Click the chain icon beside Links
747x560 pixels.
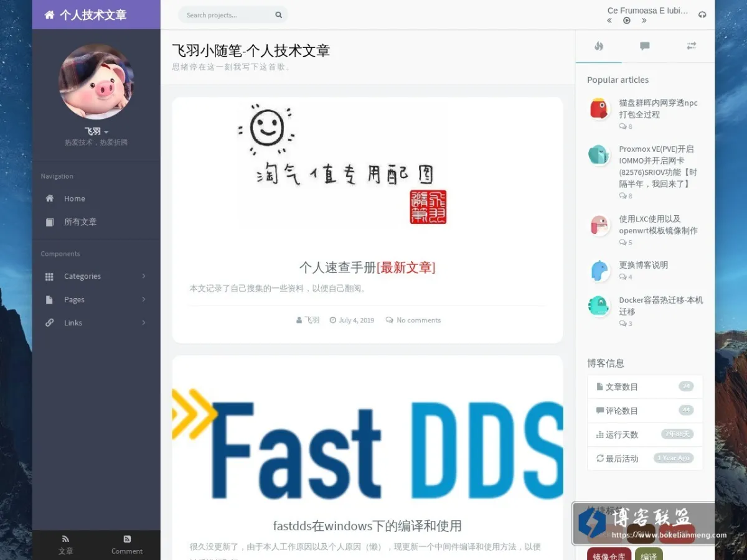tap(50, 322)
